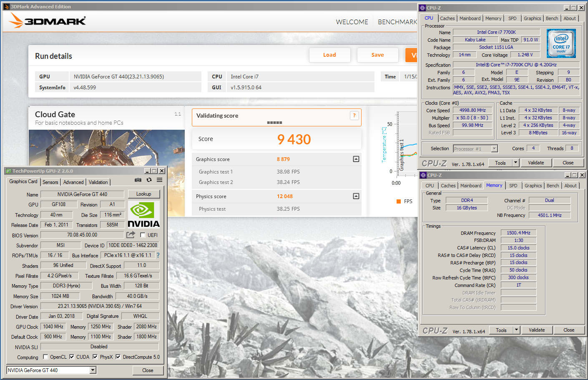588x380 pixels.
Task: Click the 3DMark Advanced Edition title bar icon
Action: tap(6, 7)
